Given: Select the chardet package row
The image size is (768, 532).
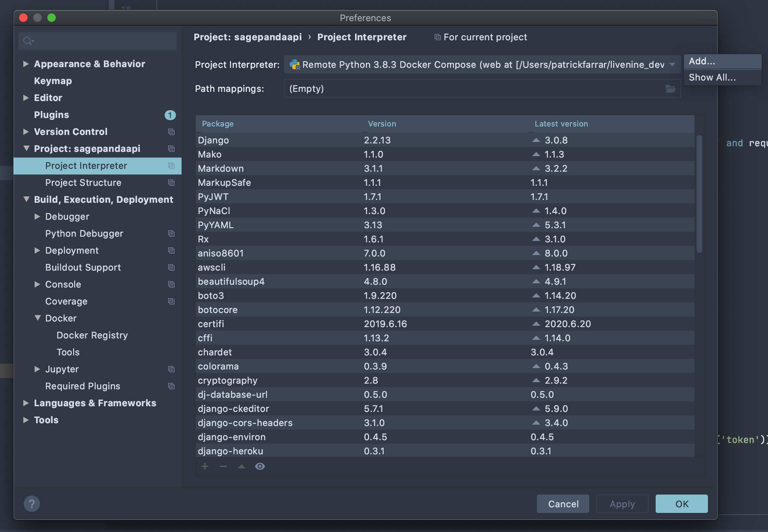Looking at the screenshot, I should pos(445,352).
